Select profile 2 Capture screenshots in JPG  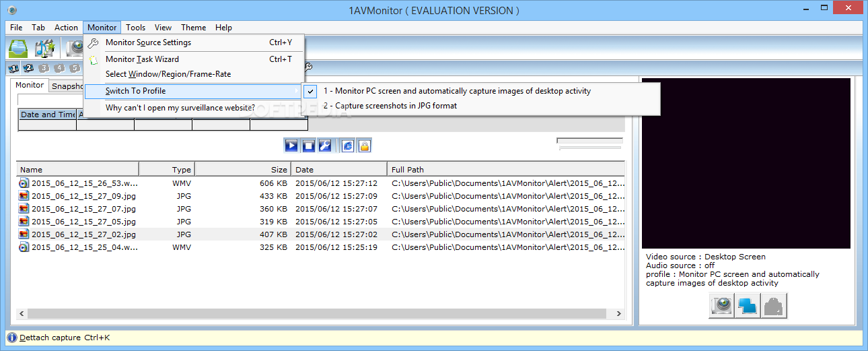coord(481,106)
